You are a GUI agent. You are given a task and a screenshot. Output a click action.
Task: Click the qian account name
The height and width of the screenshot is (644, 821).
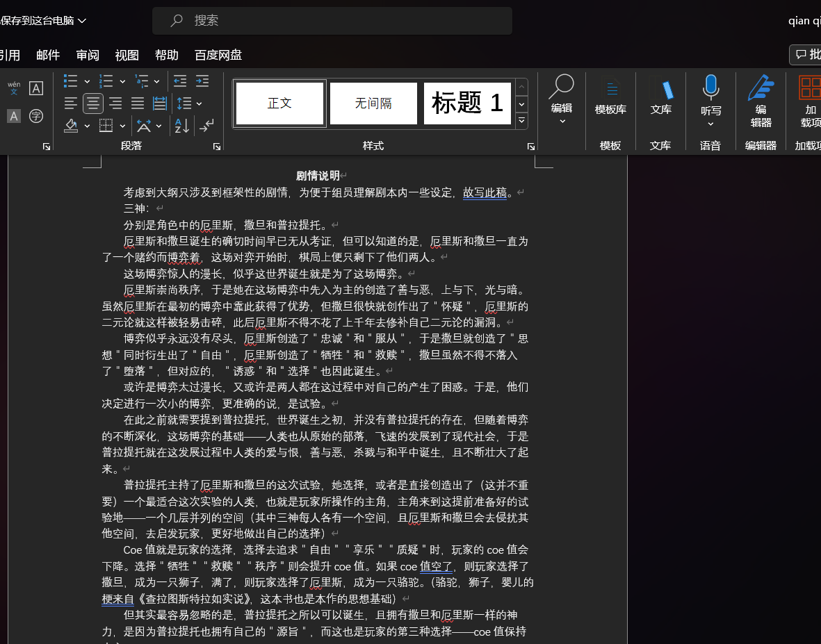tap(804, 20)
